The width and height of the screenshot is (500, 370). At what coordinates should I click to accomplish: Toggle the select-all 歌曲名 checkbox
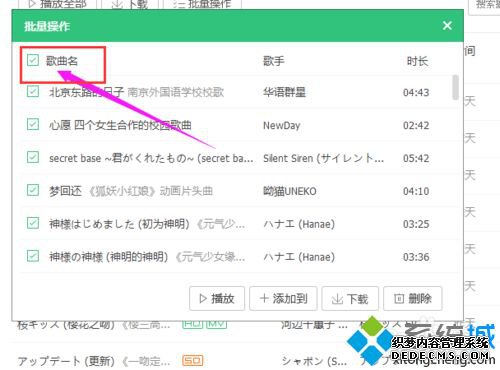pos(33,60)
